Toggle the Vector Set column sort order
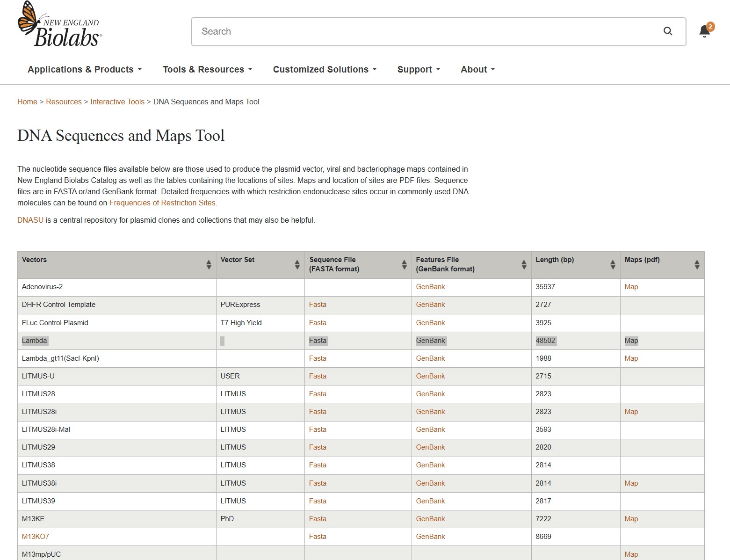This screenshot has width=730, height=560. click(297, 264)
